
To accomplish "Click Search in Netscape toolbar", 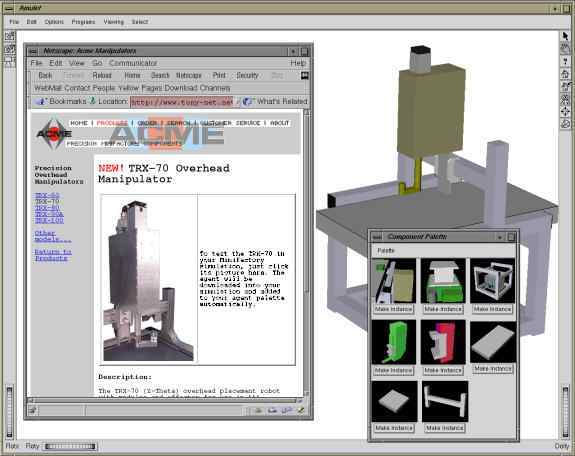I will [160, 75].
